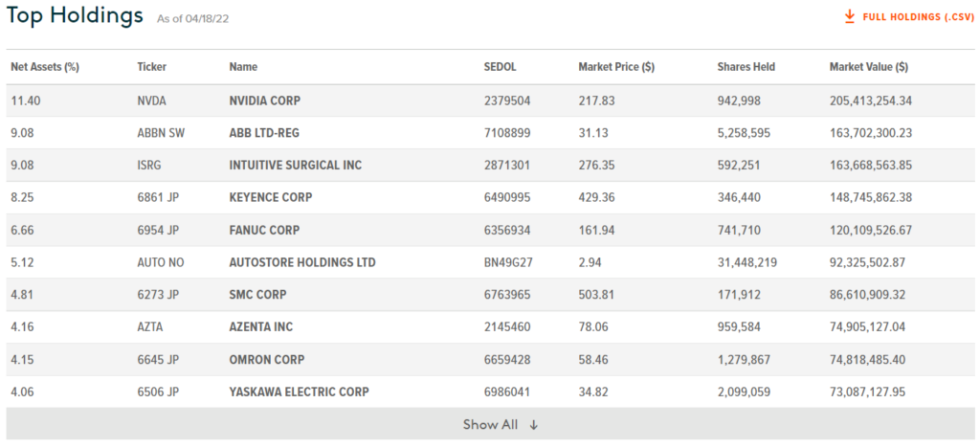Click market value 74,905,127.04
980x448 pixels.
click(x=867, y=326)
